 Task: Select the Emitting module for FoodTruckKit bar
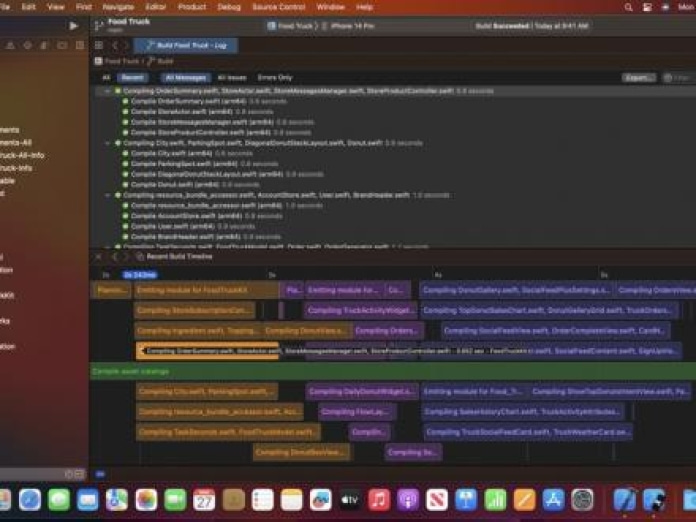point(207,290)
